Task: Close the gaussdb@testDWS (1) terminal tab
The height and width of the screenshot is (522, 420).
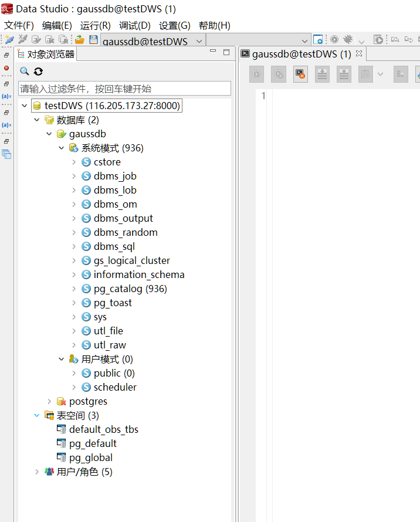Action: coord(359,53)
